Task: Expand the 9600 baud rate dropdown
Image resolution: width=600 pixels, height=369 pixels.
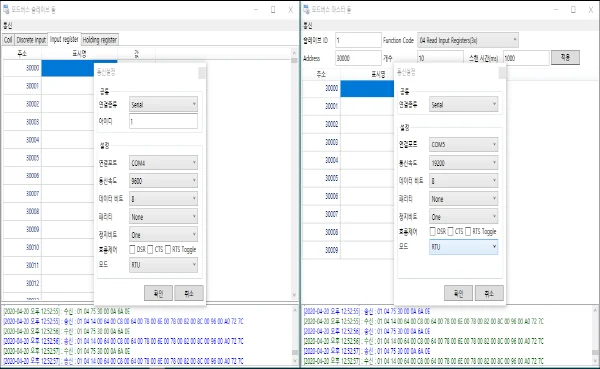Action: point(163,181)
